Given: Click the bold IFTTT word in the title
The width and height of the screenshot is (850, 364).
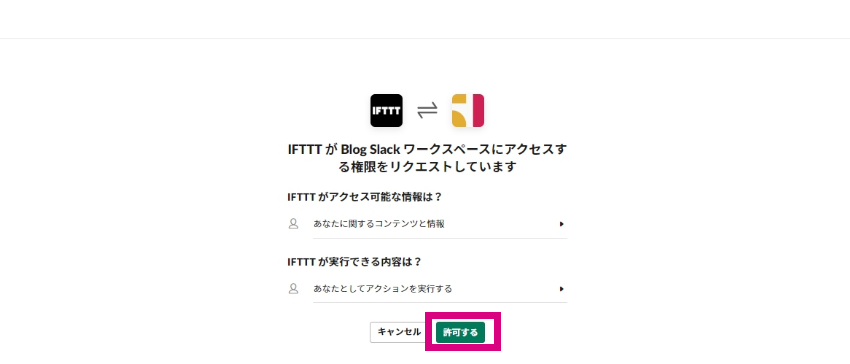Looking at the screenshot, I should [305, 150].
